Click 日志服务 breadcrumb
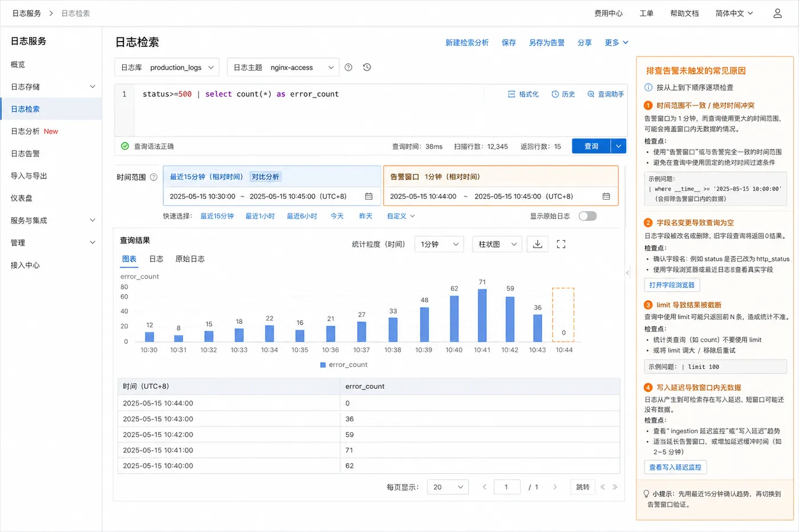This screenshot has width=799, height=532. (x=26, y=13)
